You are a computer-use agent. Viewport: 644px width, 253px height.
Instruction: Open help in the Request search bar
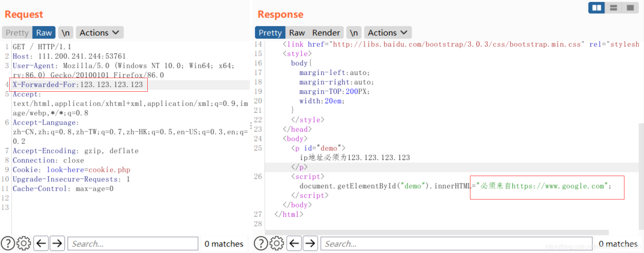[x=8, y=243]
